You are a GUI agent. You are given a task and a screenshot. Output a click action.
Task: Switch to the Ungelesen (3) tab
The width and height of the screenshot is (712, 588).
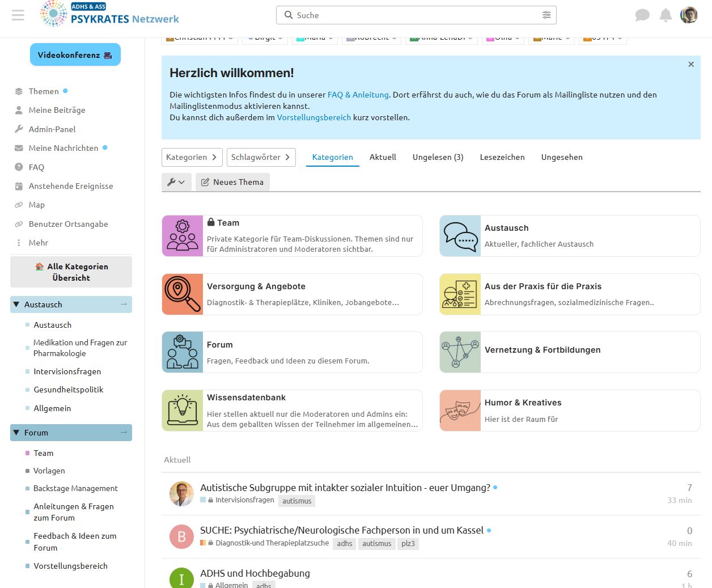coord(438,157)
